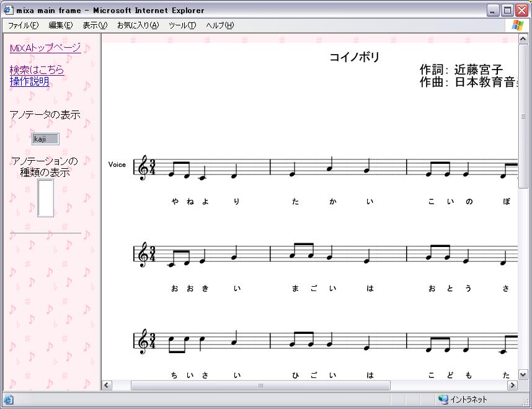Minimize the Internet Explorer window
The width and height of the screenshot is (532, 409).
493,10
